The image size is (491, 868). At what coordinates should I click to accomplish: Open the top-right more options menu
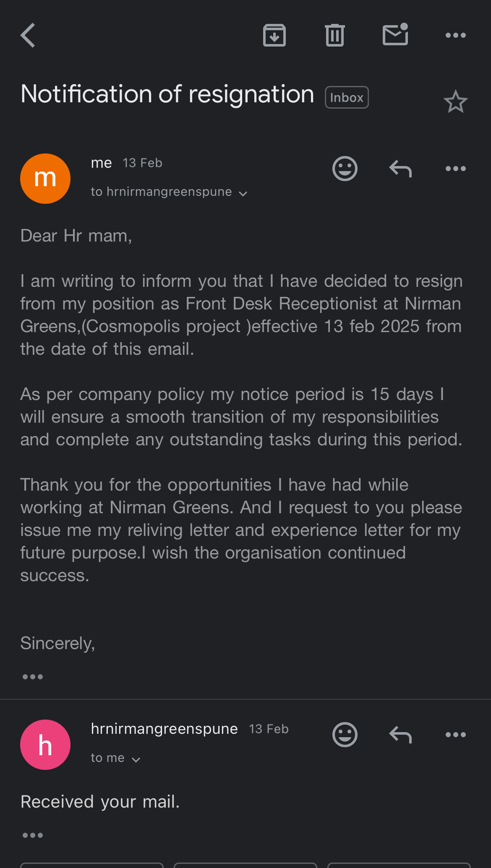pos(455,35)
